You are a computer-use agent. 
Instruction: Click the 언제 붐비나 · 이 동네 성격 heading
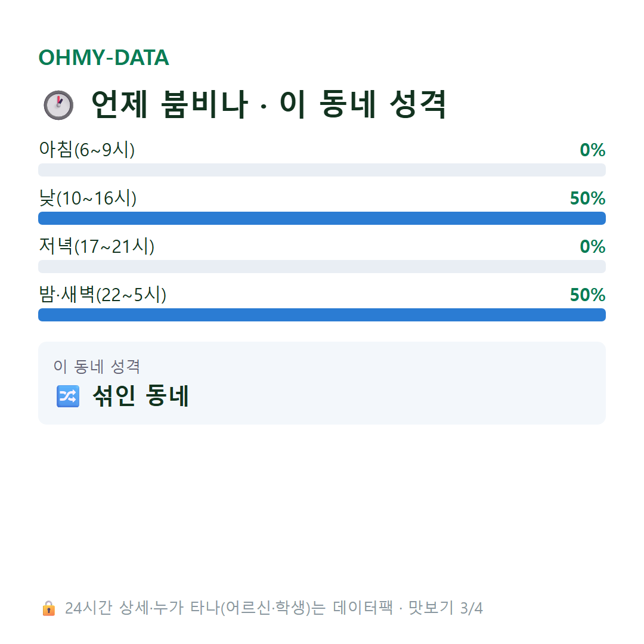tap(268, 104)
